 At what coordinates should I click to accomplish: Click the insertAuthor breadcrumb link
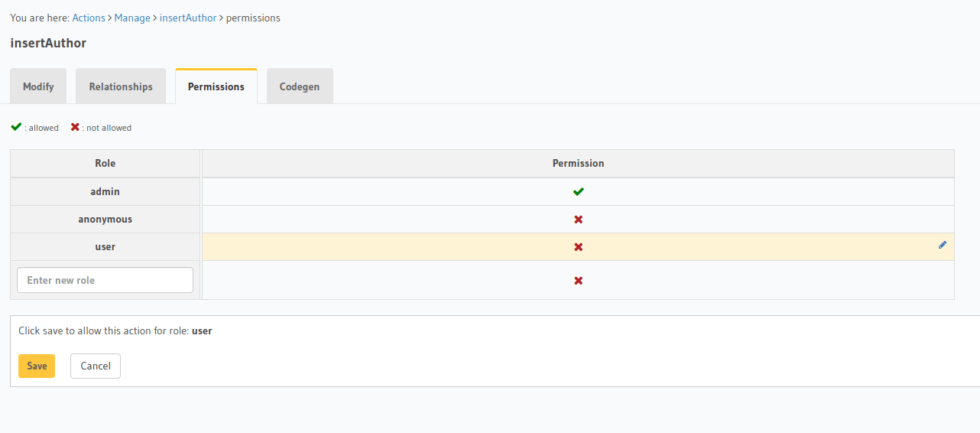click(188, 18)
